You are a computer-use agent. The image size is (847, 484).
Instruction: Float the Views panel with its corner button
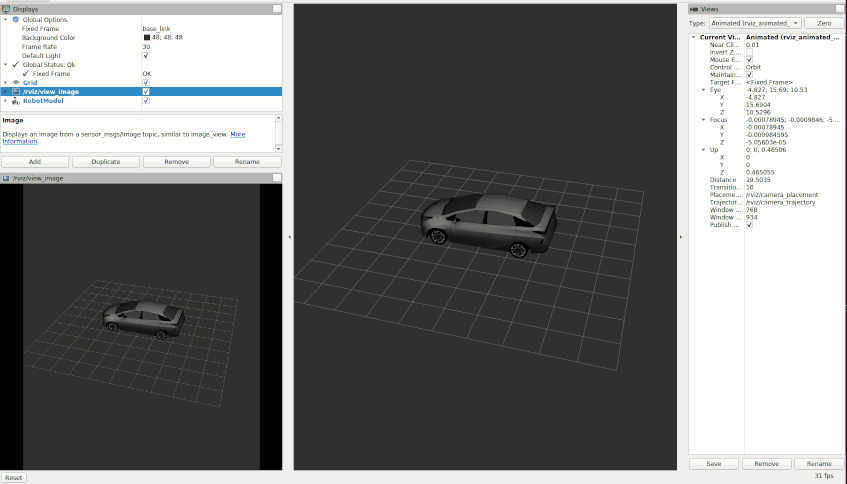coord(839,8)
